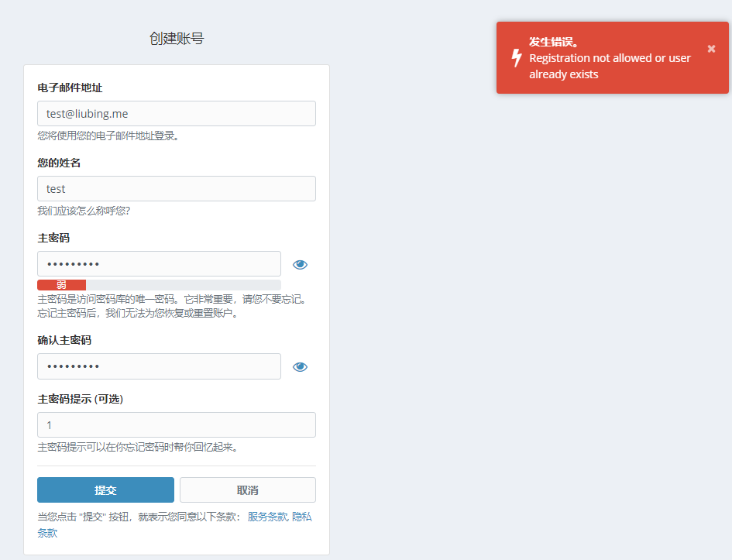This screenshot has width=732, height=560.
Task: Click the 主密码提示 hint input field
Action: 176,425
